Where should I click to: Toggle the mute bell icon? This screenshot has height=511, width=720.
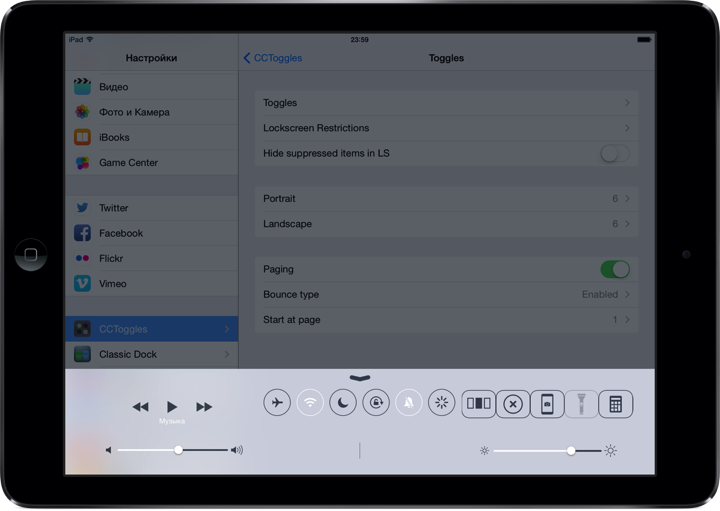click(x=409, y=403)
